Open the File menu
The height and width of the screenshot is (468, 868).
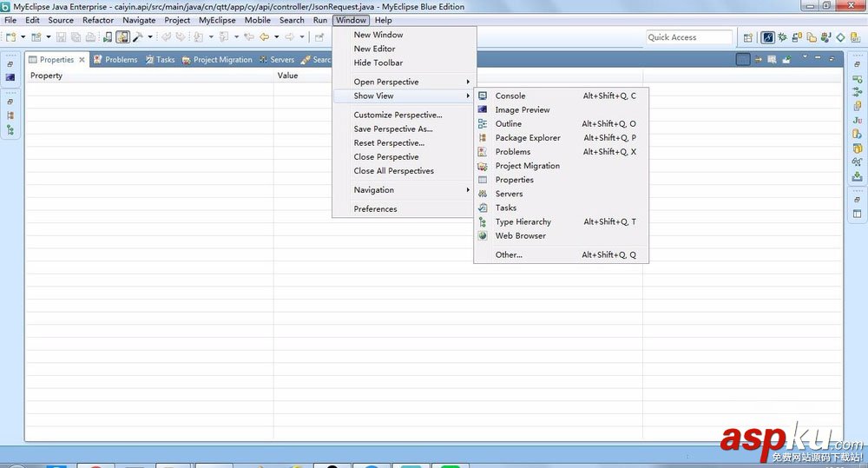tap(10, 20)
